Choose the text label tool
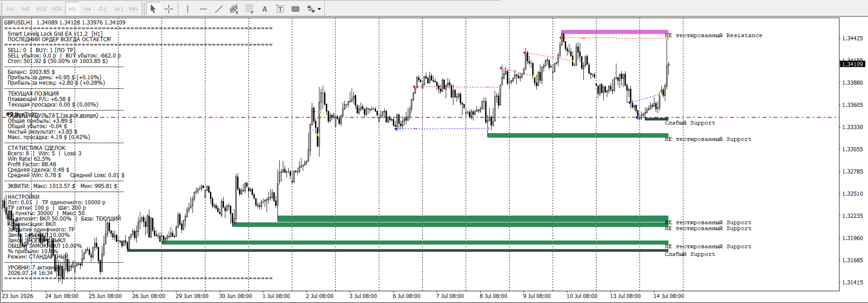The image size is (868, 303). point(280,9)
